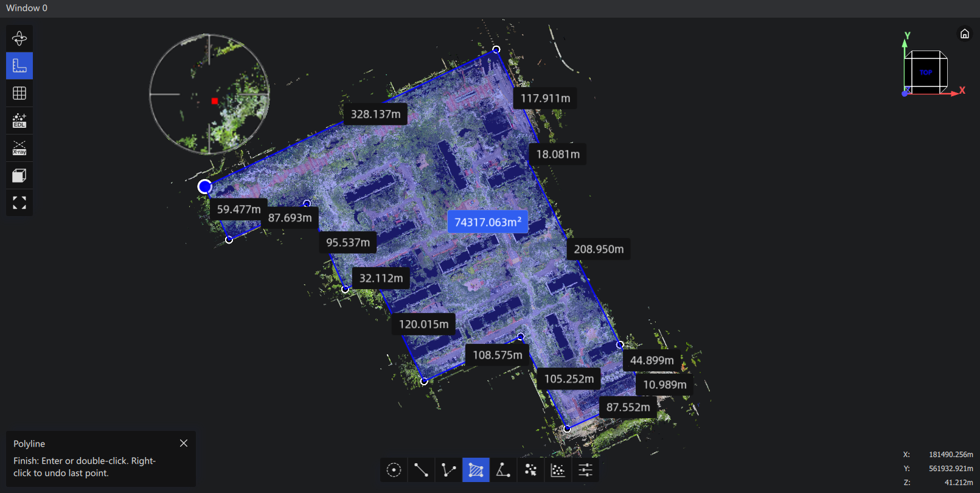Open measurement settings sliders
980x493 pixels.
(x=585, y=470)
